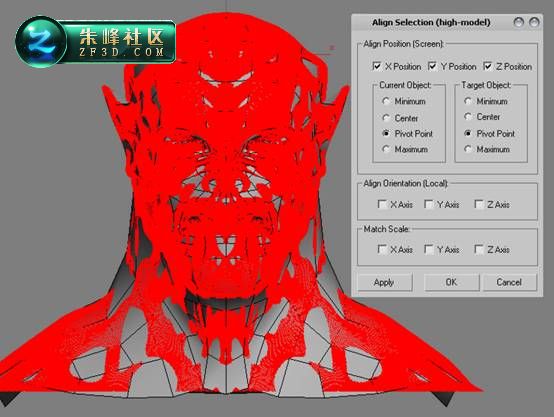The image size is (554, 417).
Task: Enable Align Orientation X Axis checkbox
Action: [x=382, y=204]
